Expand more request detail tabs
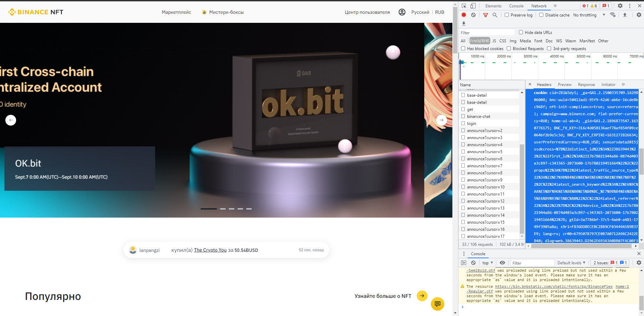The width and height of the screenshot is (644, 316). (x=623, y=84)
